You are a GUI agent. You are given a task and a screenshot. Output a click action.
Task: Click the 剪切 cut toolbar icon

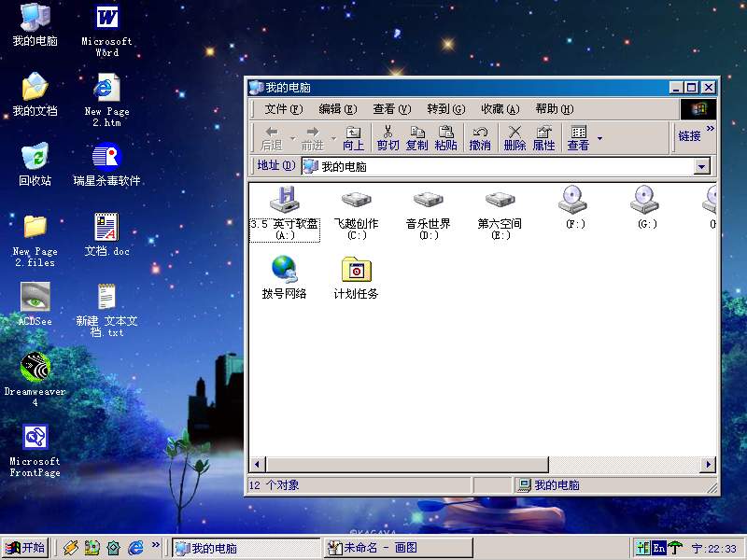pyautogui.click(x=388, y=138)
